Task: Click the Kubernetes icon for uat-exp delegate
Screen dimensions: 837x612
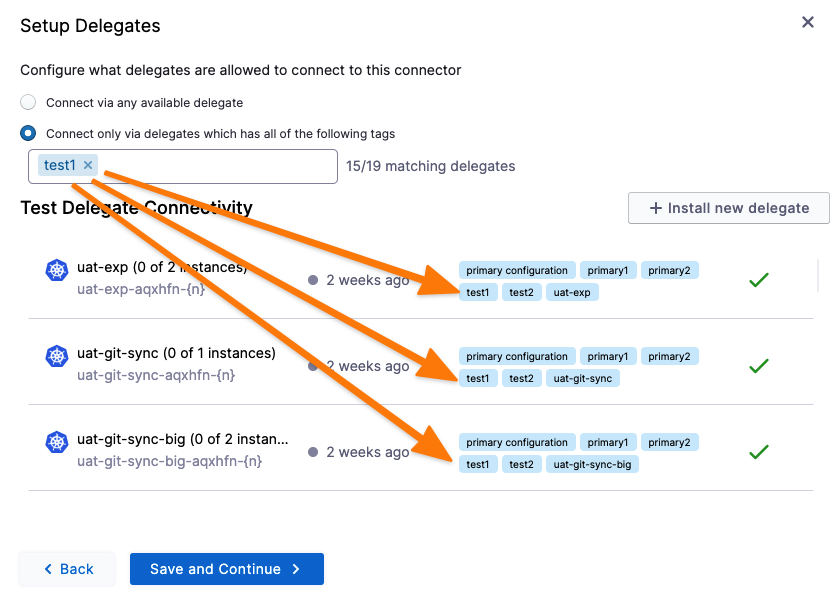Action: (x=56, y=270)
